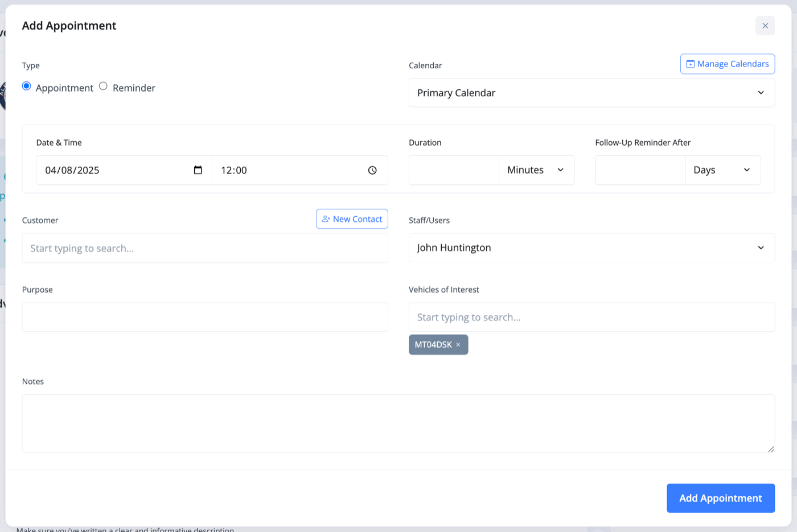The image size is (797, 532).
Task: Select the Appointment radio button
Action: (x=26, y=86)
